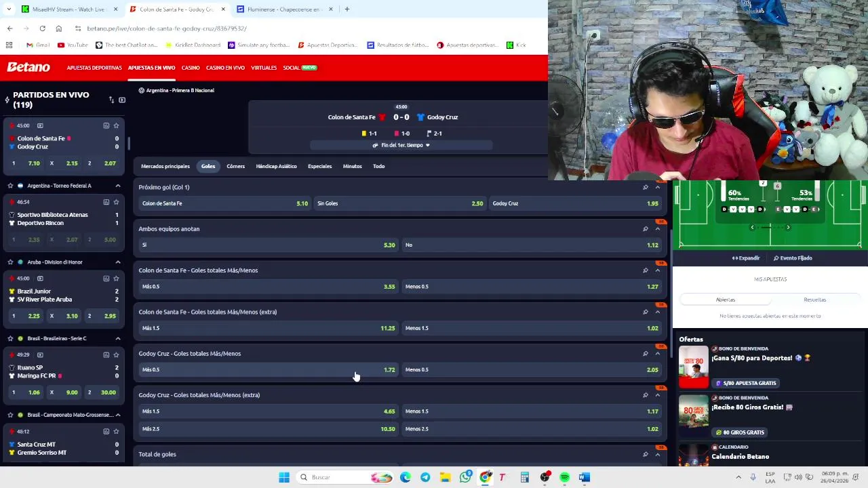This screenshot has width=868, height=488.
Task: Switch to Fluminense - Chapecoense browser tab
Action: [x=283, y=9]
